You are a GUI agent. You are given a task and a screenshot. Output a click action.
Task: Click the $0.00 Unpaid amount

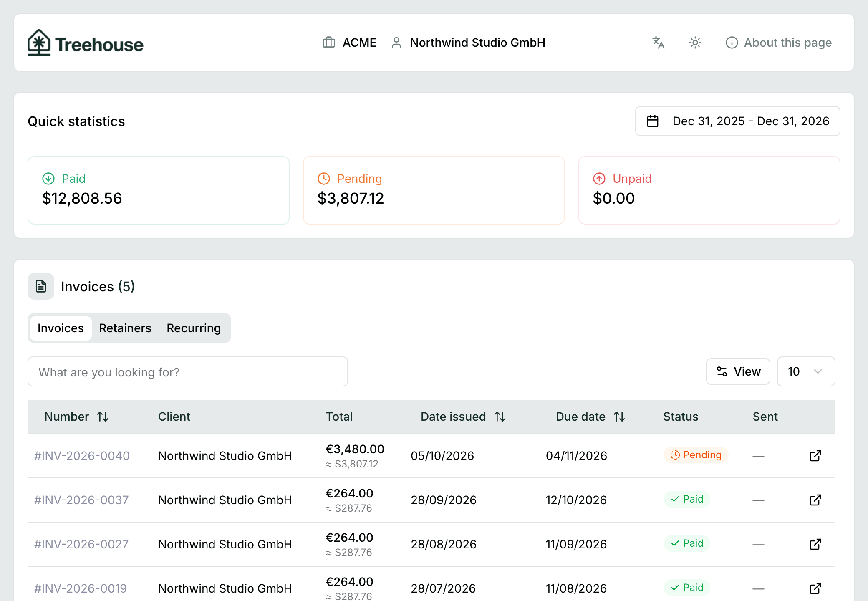point(613,198)
